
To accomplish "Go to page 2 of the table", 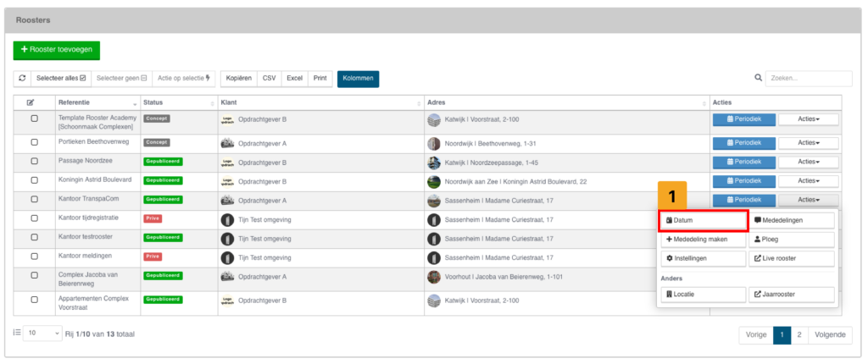I will click(798, 334).
